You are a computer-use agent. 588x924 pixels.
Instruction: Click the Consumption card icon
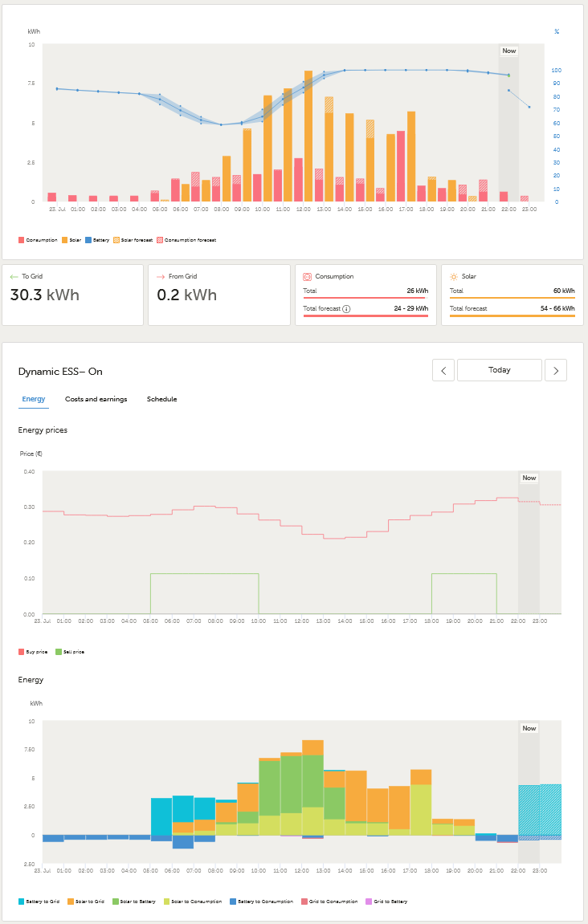pos(307,276)
